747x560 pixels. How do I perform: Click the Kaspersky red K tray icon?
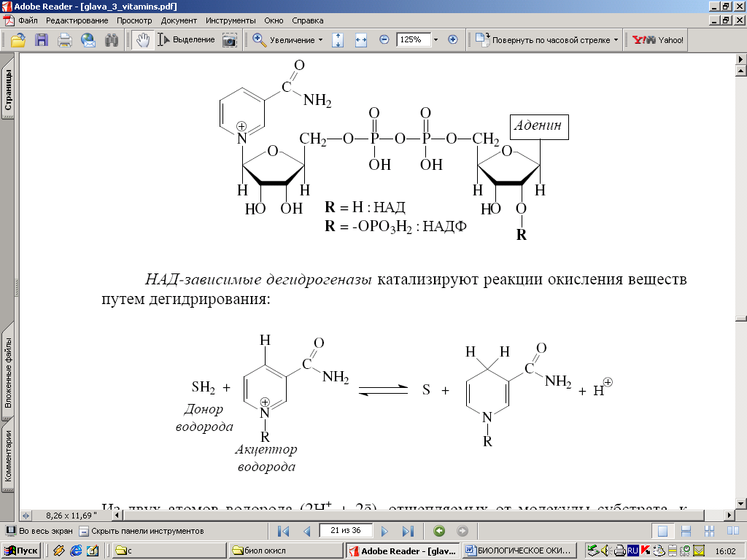coord(646,551)
